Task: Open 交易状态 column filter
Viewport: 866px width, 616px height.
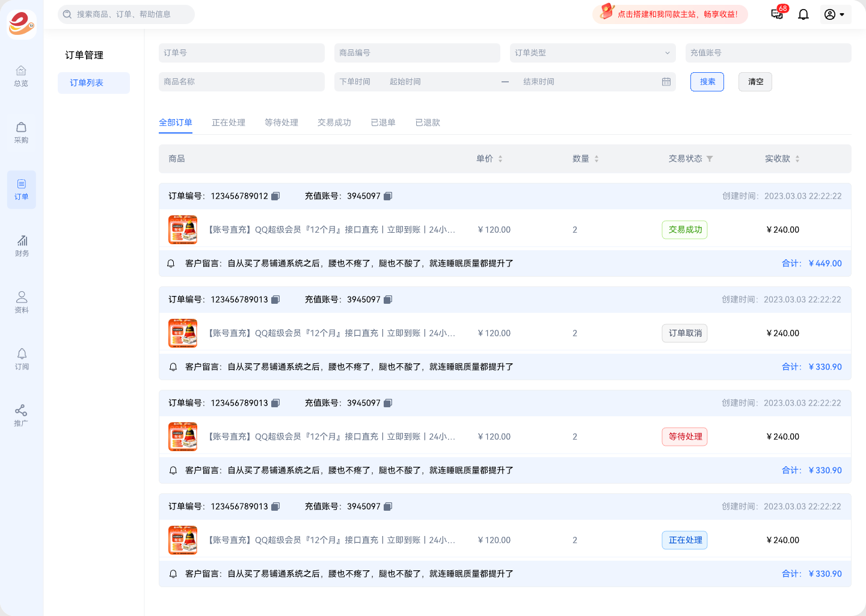Action: click(710, 159)
